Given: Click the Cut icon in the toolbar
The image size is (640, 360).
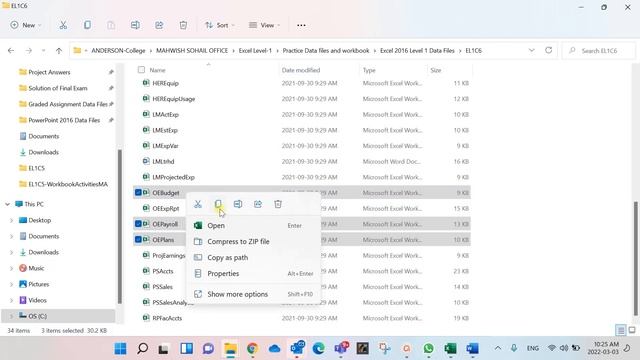Looking at the screenshot, I should [63, 25].
